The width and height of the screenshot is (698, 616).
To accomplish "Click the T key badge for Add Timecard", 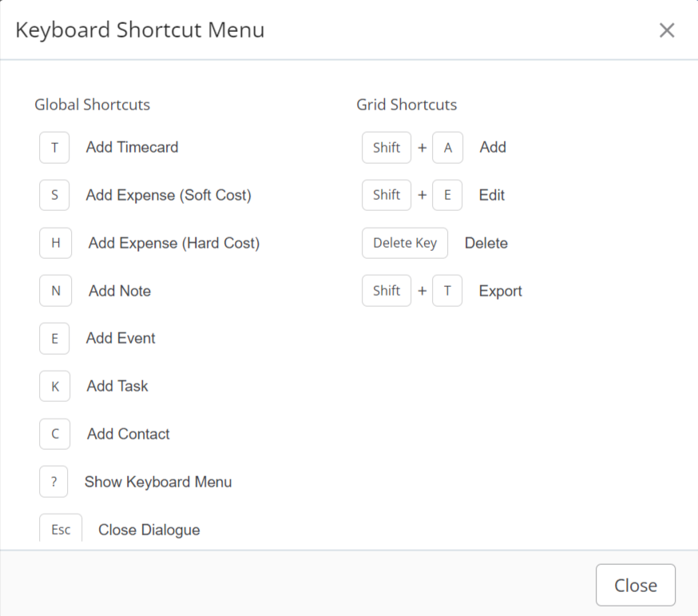I will [x=54, y=148].
